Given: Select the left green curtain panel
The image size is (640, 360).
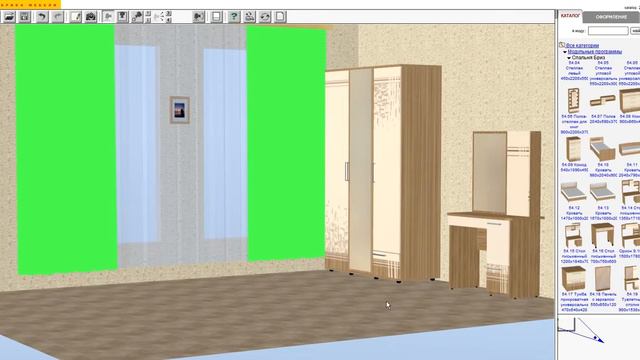Looking at the screenshot, I should [x=66, y=149].
